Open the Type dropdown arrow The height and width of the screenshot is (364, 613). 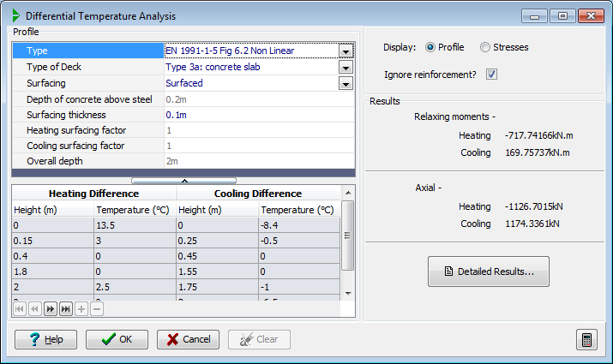click(346, 51)
